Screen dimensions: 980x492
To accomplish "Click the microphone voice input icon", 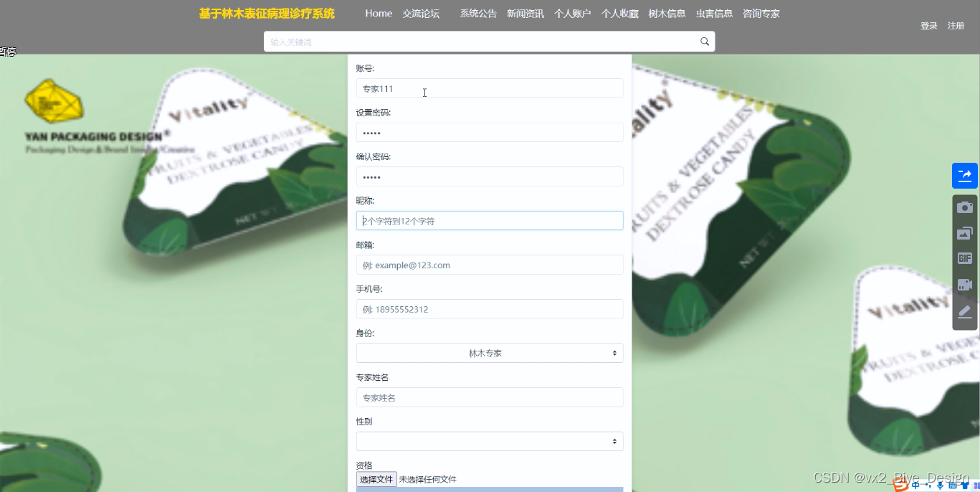I will click(940, 486).
